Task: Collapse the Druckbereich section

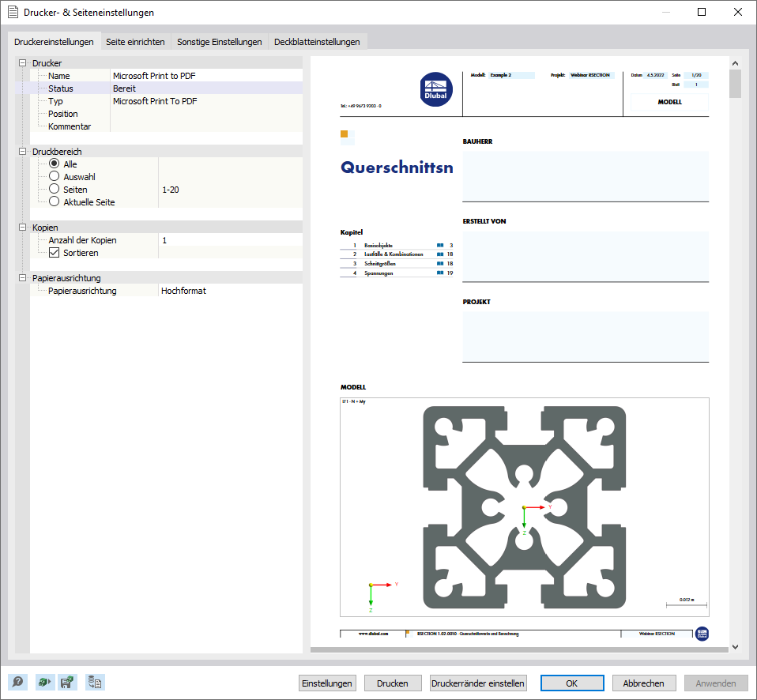Action: point(22,151)
